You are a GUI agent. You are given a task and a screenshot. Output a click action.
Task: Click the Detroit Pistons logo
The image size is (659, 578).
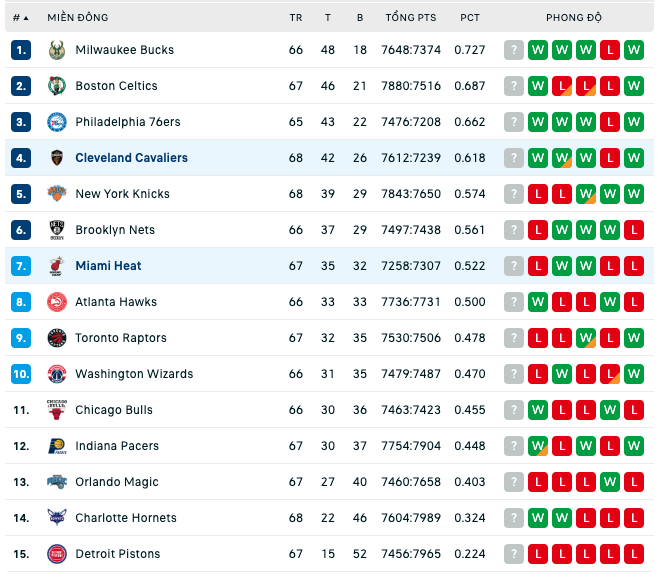[57, 554]
